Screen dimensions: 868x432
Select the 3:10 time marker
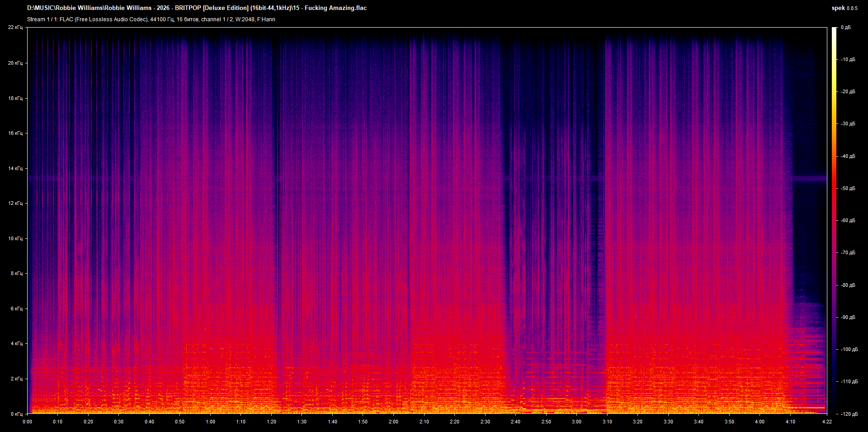click(x=607, y=421)
